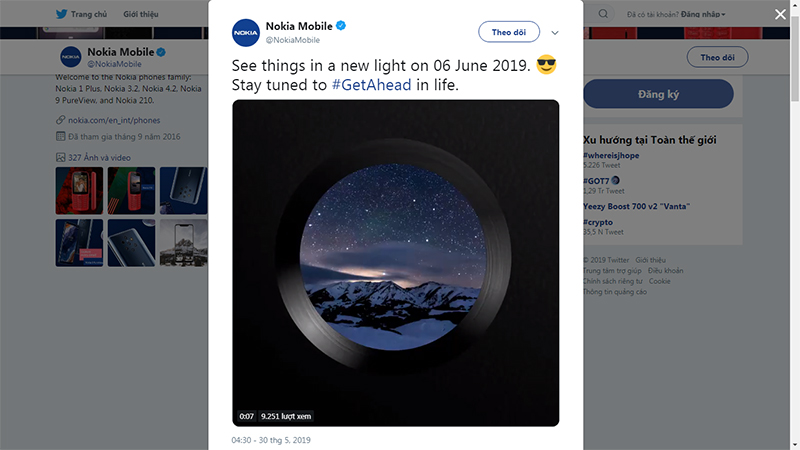The width and height of the screenshot is (800, 450).
Task: Follow Nokia Mobile from the tweet popup
Action: pos(509,32)
